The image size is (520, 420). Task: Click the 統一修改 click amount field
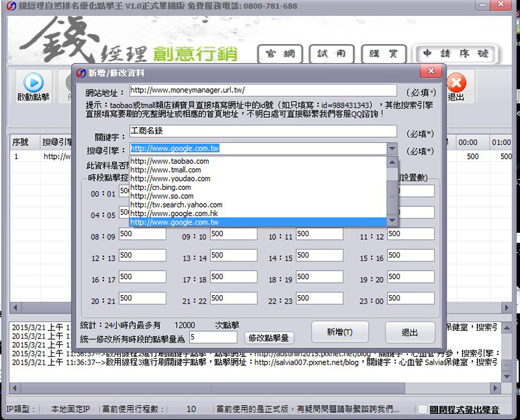(x=213, y=337)
